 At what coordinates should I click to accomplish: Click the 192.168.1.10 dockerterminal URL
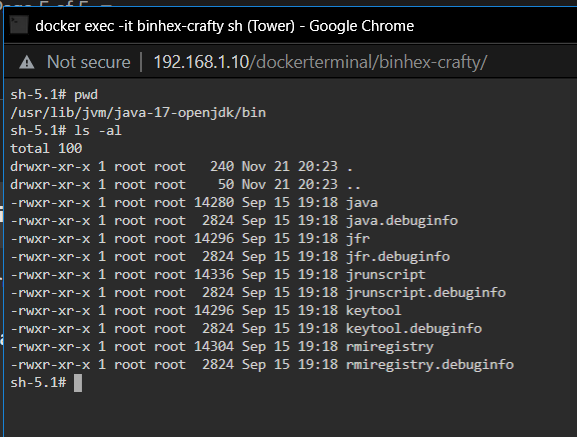320,62
